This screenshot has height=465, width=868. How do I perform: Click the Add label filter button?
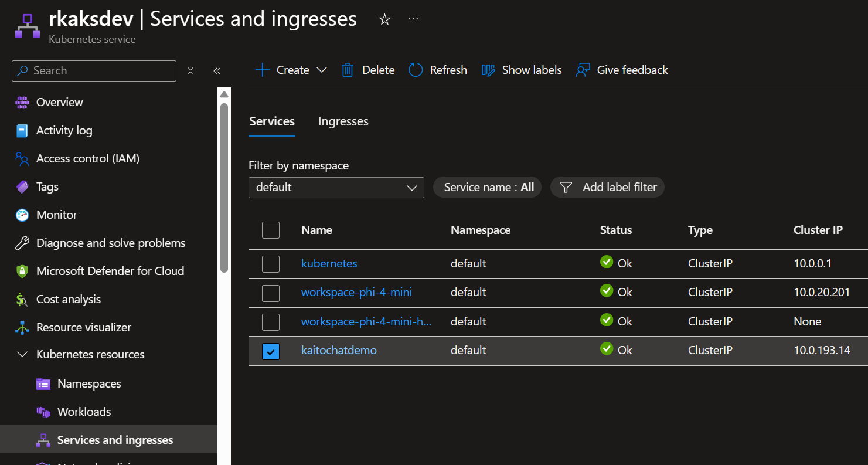click(607, 188)
